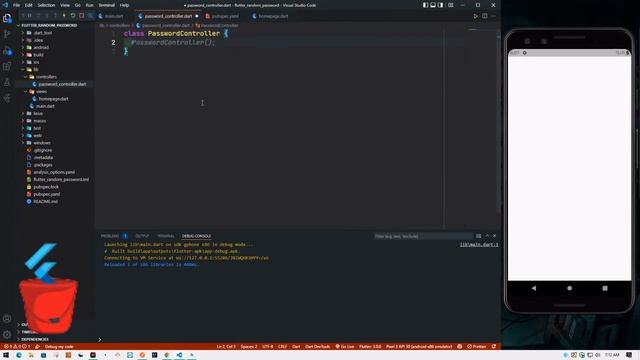
Task: Expand the DEPENDENCIES section
Action: pyautogui.click(x=34, y=339)
